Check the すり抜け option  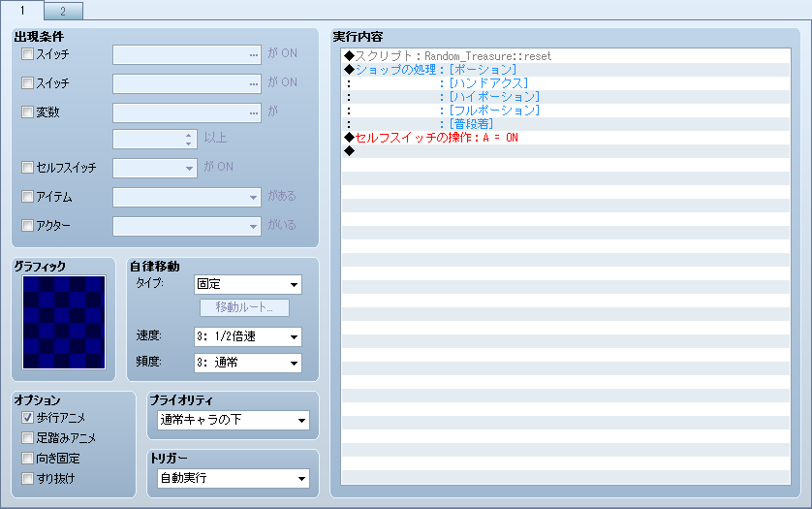click(x=27, y=478)
